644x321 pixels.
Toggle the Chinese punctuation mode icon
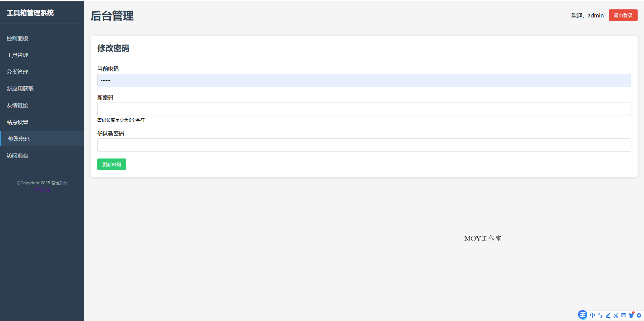click(x=600, y=315)
